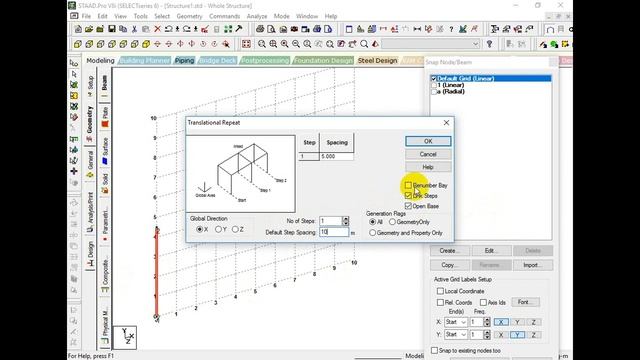Check the Local Coordinate checkbox
Image resolution: width=640 pixels, height=360 pixels.
[440, 291]
